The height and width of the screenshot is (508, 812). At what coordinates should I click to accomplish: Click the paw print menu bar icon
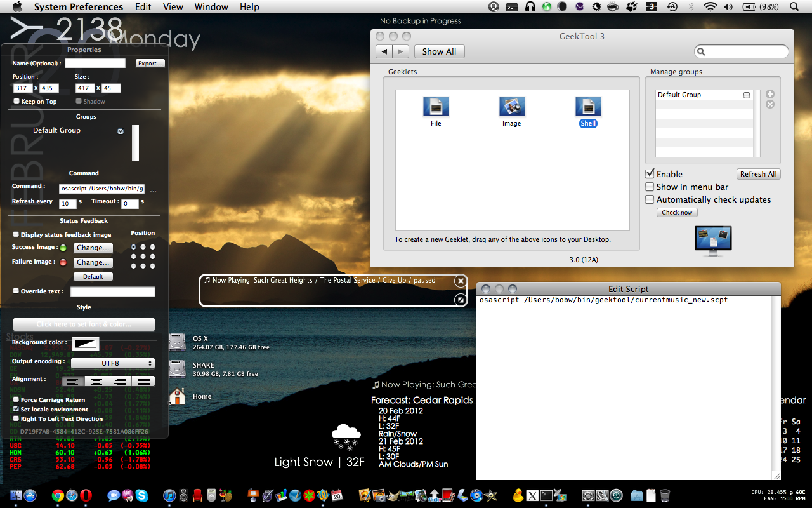coord(631,7)
